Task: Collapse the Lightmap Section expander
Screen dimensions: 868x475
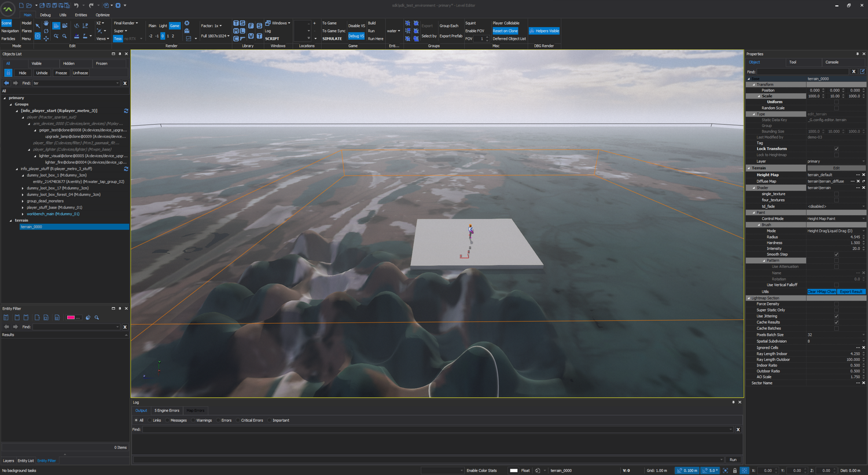Action: [x=750, y=298]
